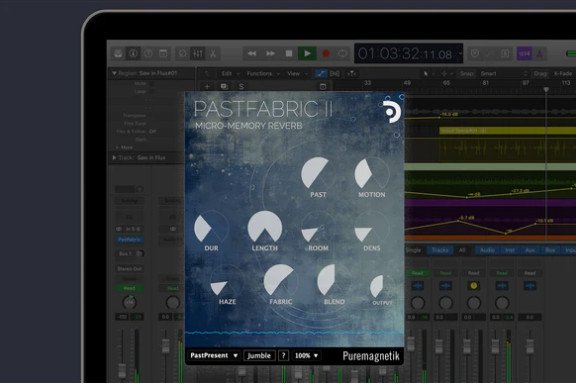Toggle the metronome icon
The width and height of the screenshot is (576, 384).
tap(540, 54)
